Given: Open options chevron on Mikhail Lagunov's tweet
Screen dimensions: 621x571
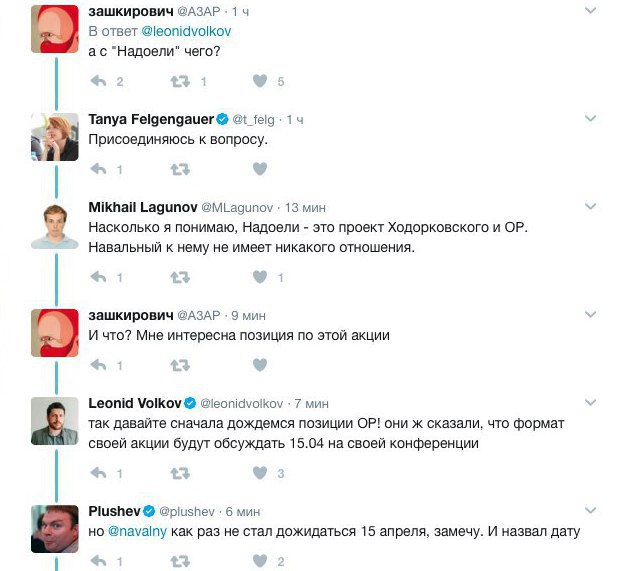Looking at the screenshot, I should tap(591, 206).
